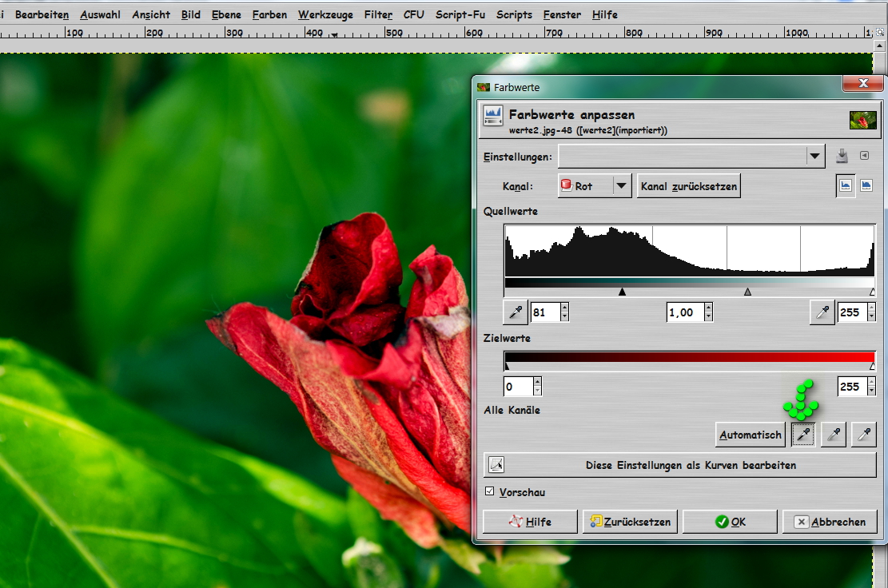Viewport: 888px width, 588px height.
Task: Increase source black point value 81 stepper
Action: pos(565,308)
